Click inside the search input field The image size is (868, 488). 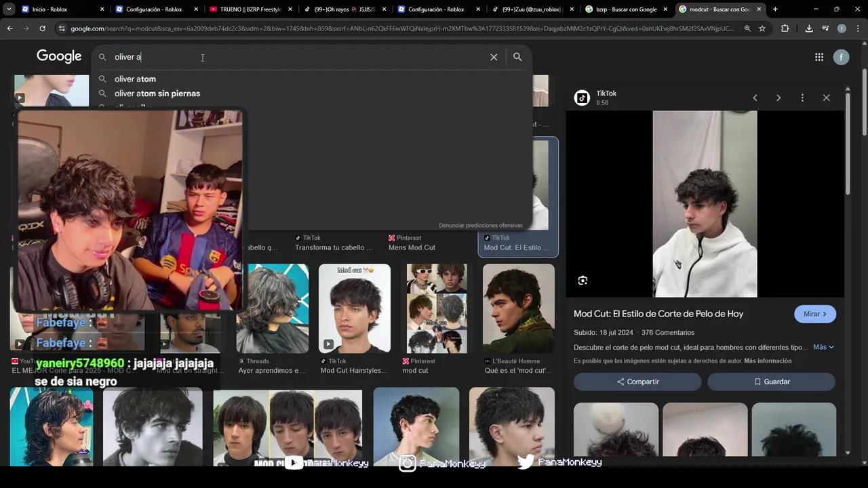tap(298, 57)
